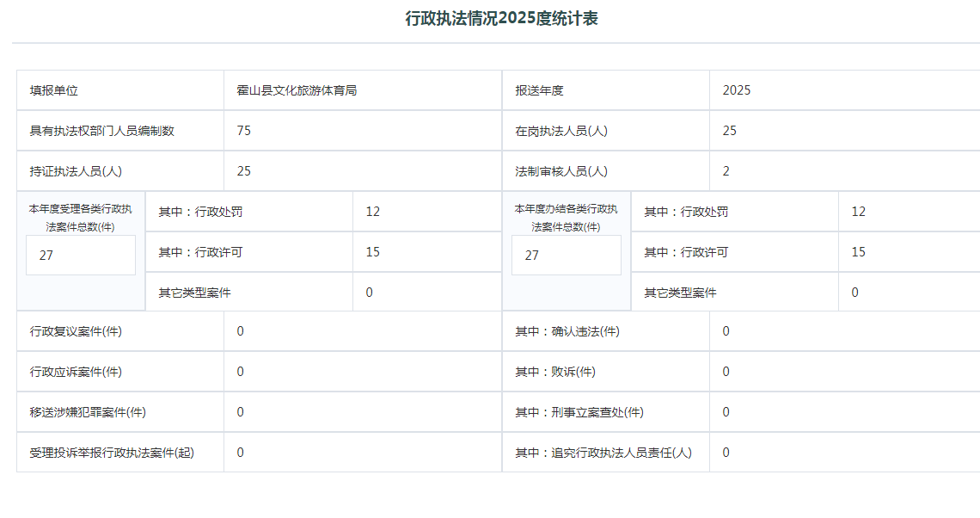Click the 其它类型案件 label under 本年度办结

680,293
